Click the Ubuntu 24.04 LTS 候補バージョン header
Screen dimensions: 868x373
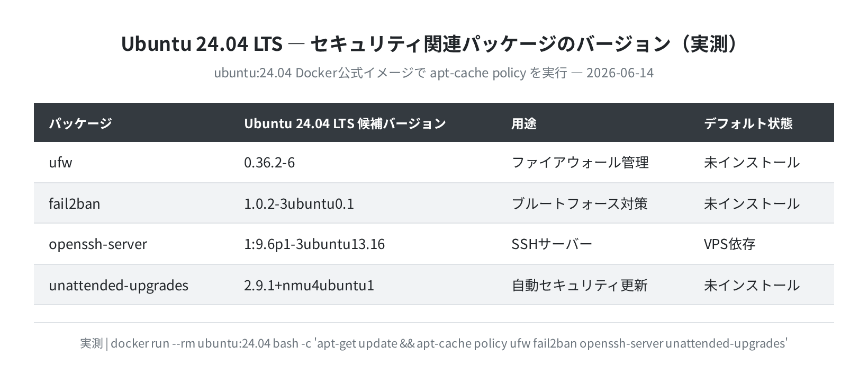pos(345,123)
